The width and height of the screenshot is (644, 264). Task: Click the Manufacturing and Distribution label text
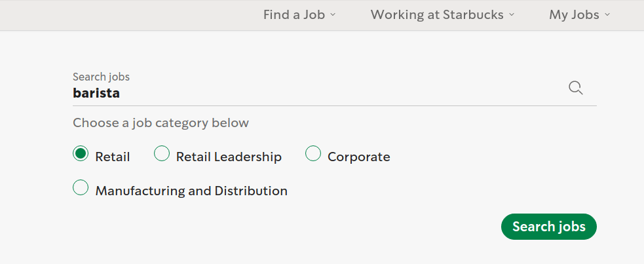point(191,191)
